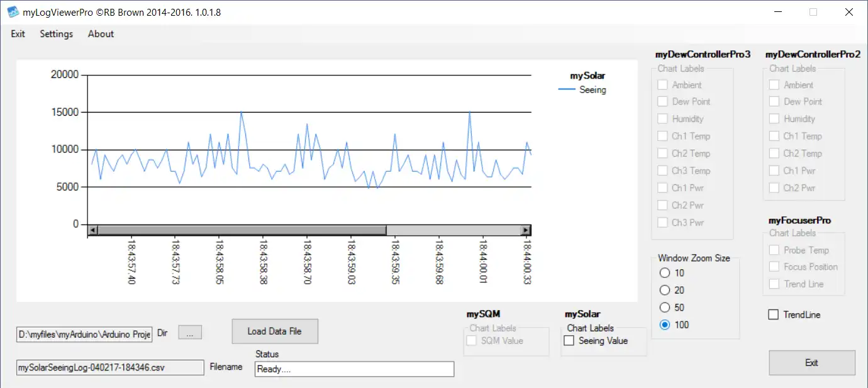Viewport: 868px width, 388px height.
Task: Click the large Exit button
Action: click(x=812, y=363)
